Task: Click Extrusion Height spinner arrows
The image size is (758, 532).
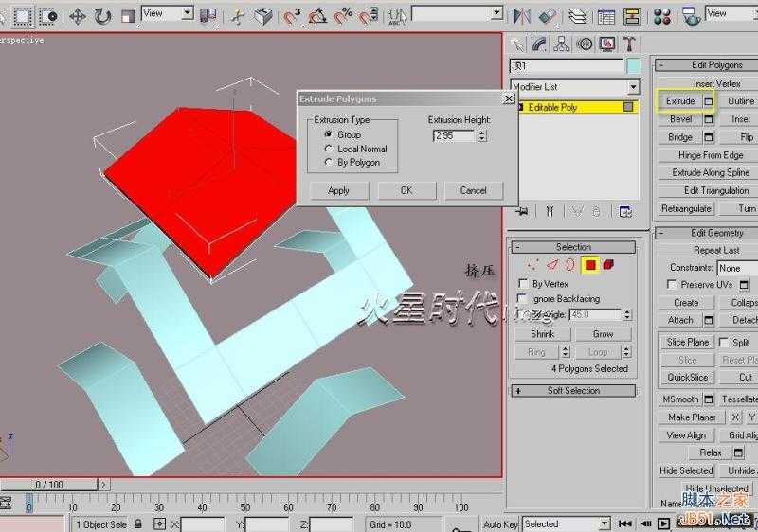Action: [482, 135]
